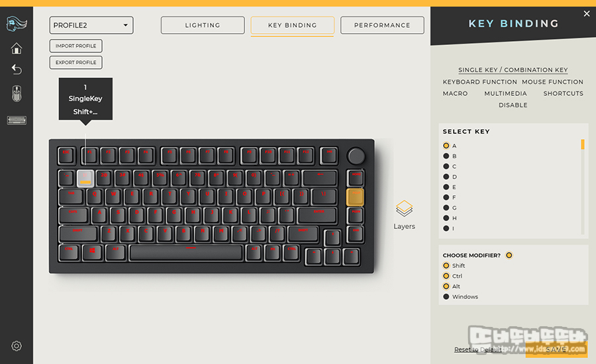
Task: Toggle the Shift modifier
Action: click(446, 265)
